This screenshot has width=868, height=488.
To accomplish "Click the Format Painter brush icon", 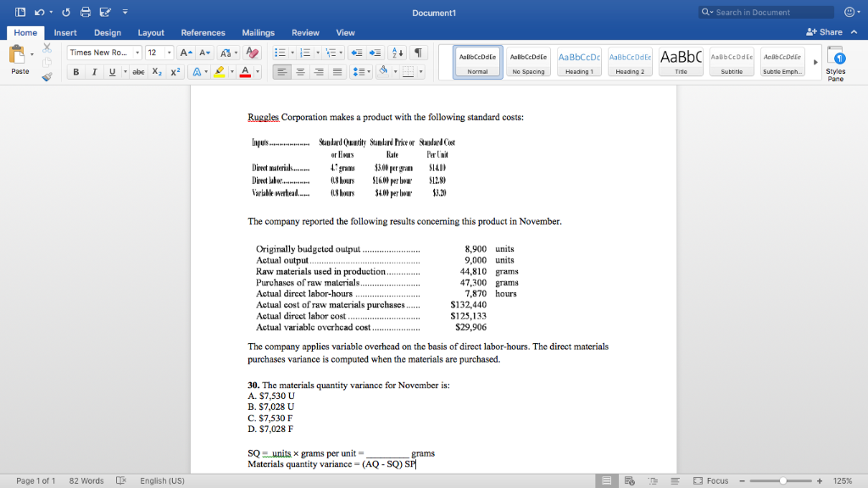I will tap(47, 77).
